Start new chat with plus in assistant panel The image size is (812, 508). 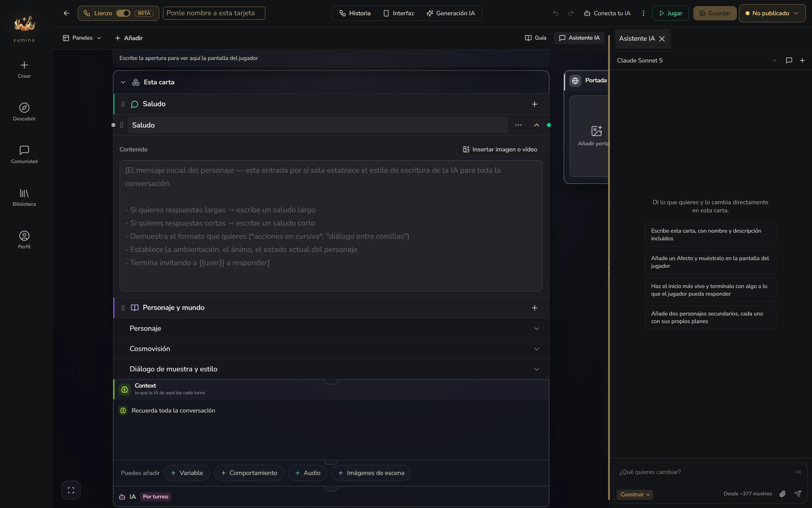pyautogui.click(x=802, y=60)
